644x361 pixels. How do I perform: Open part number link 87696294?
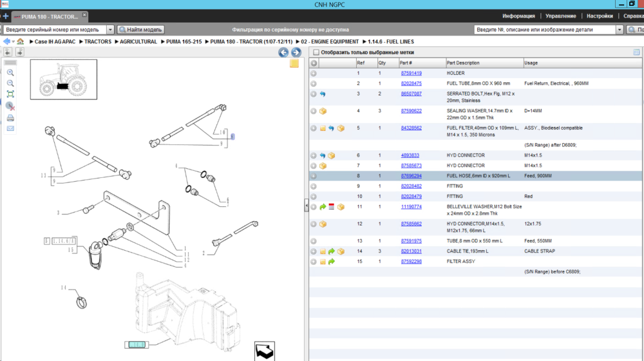(x=411, y=176)
